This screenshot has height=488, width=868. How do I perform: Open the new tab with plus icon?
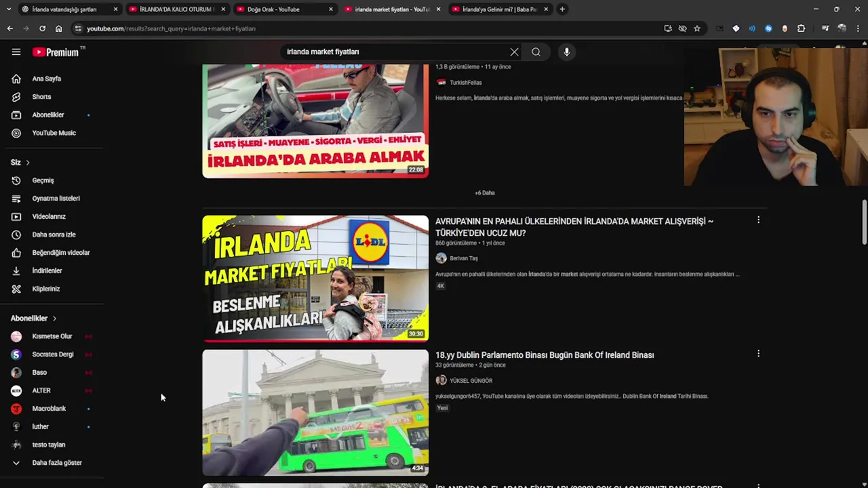pyautogui.click(x=562, y=9)
